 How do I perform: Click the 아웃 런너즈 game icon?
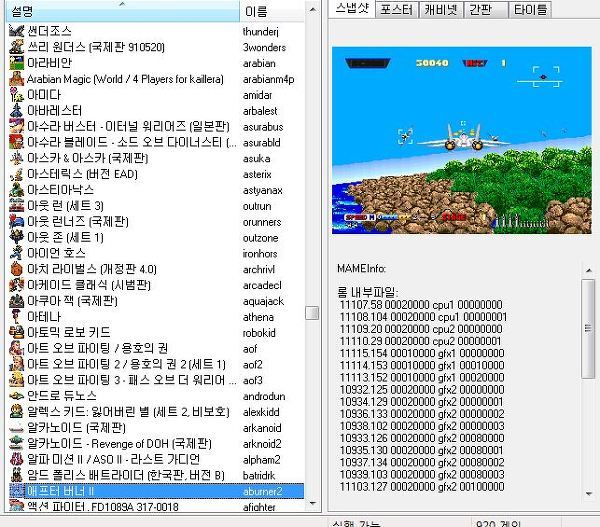[x=16, y=222]
